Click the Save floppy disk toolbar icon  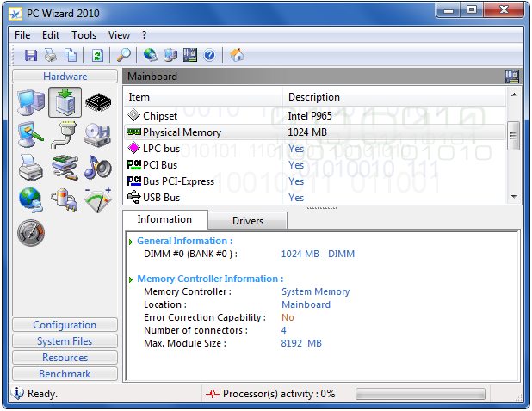(31, 55)
